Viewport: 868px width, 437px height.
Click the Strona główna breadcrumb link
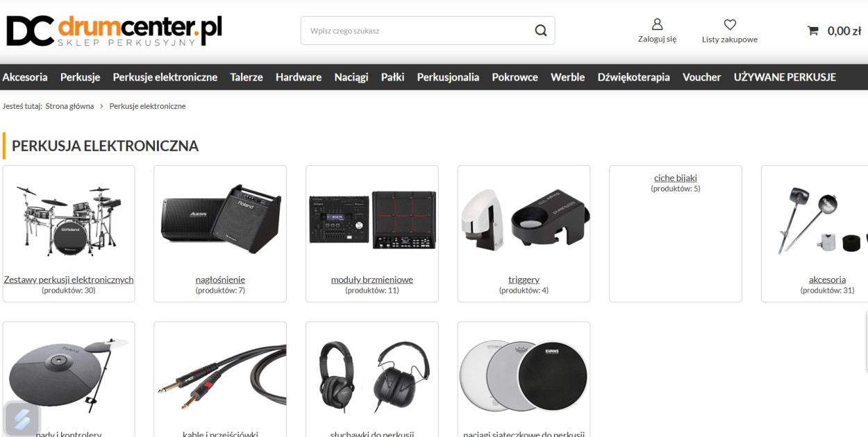click(69, 106)
